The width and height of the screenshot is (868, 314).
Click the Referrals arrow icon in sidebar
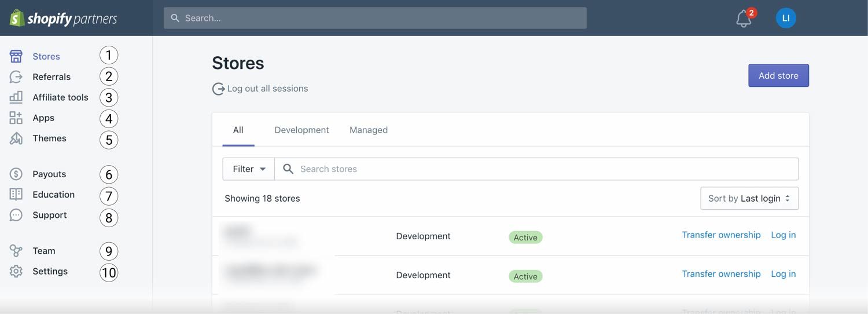point(16,76)
